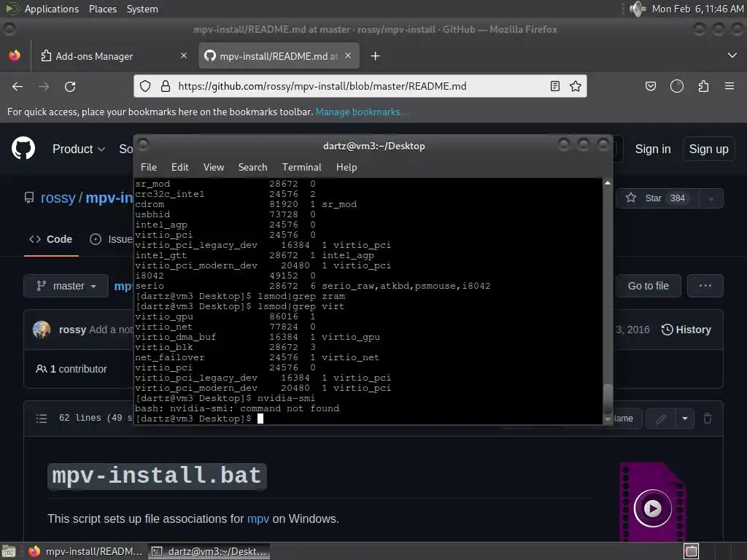747x560 pixels.
Task: Open the terminal File menu
Action: [149, 167]
